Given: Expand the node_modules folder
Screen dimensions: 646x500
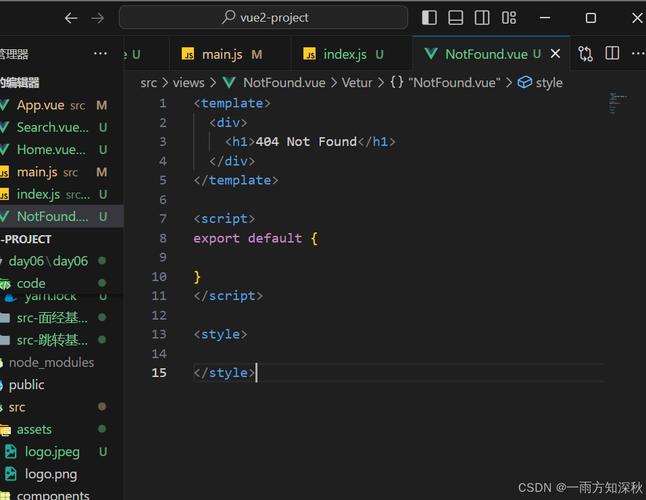Looking at the screenshot, I should tap(51, 362).
